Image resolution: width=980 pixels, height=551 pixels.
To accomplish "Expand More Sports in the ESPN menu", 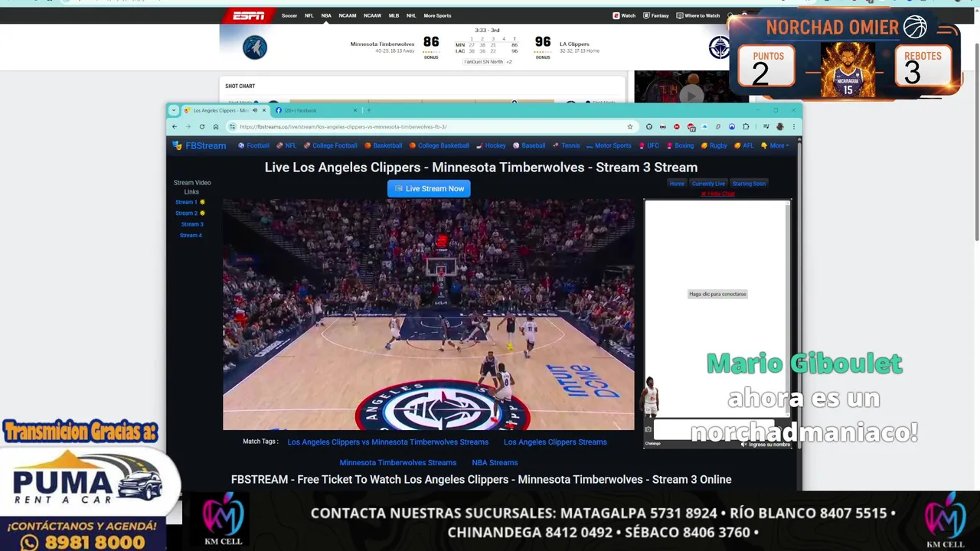I will tap(437, 15).
